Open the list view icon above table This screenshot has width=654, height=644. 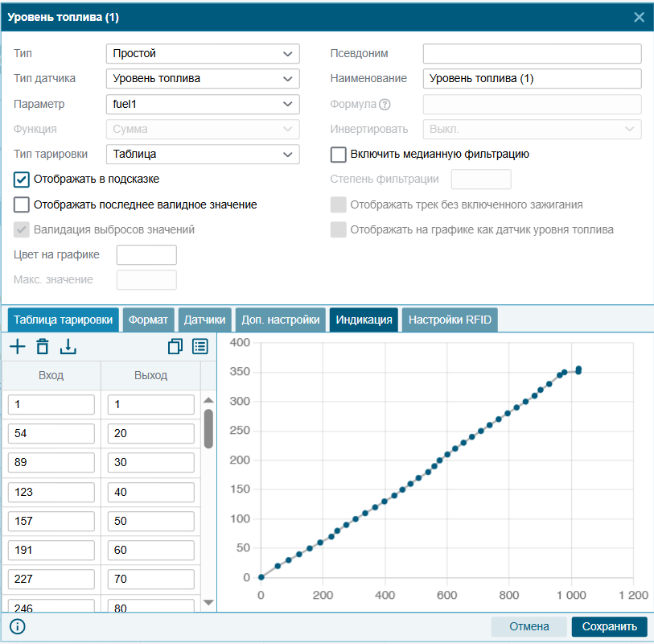click(200, 346)
